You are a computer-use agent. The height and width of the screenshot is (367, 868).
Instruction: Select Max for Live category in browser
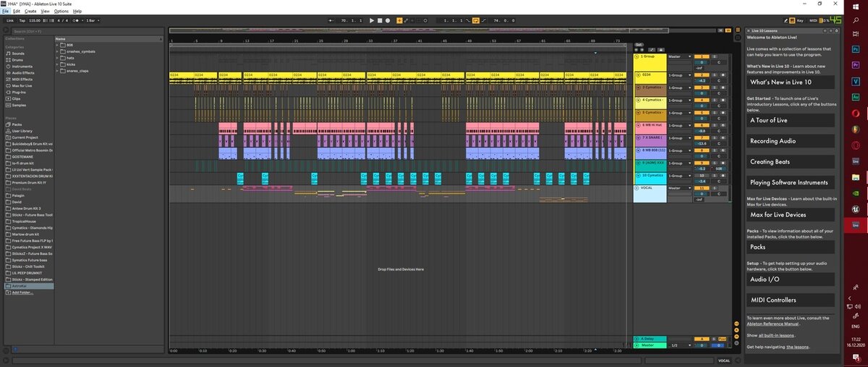pos(22,86)
